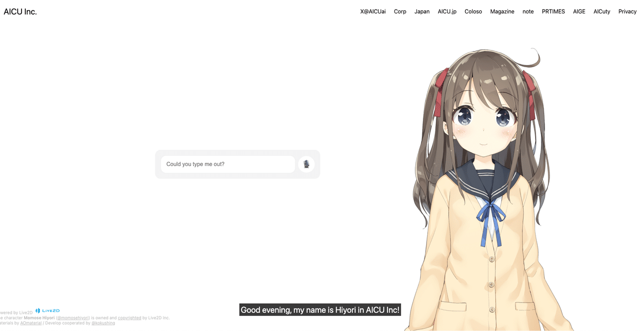Select Japan in the top navigation
Image resolution: width=644 pixels, height=331 pixels.
422,11
